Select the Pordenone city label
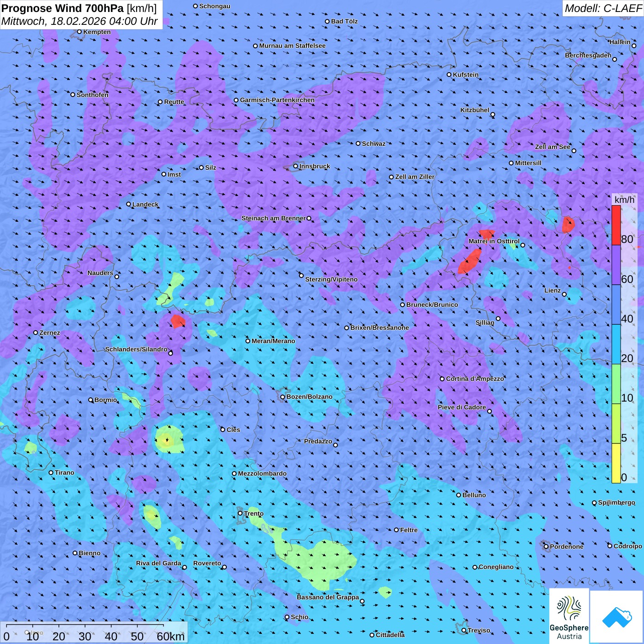This screenshot has height=644, width=644. tap(567, 546)
